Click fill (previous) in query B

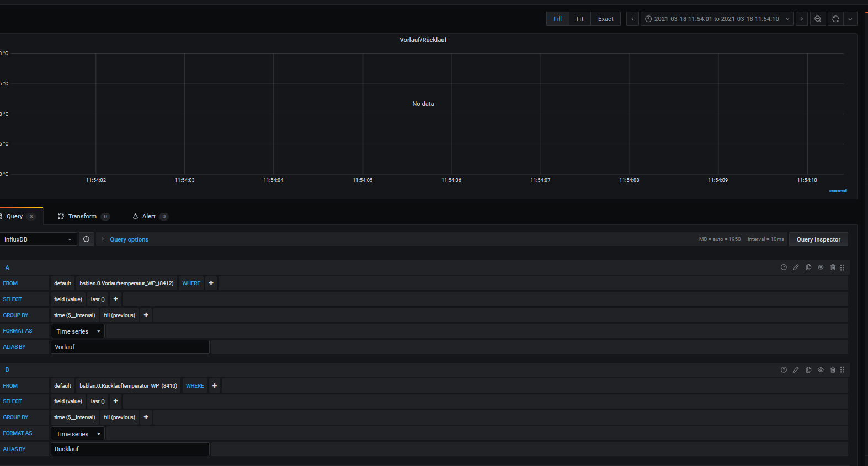click(x=119, y=417)
